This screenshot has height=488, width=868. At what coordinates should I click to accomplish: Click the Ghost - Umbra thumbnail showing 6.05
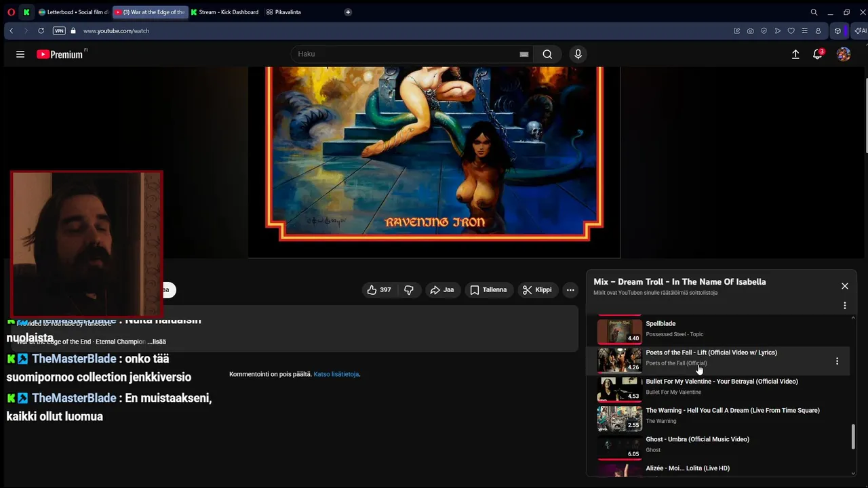pos(619,447)
